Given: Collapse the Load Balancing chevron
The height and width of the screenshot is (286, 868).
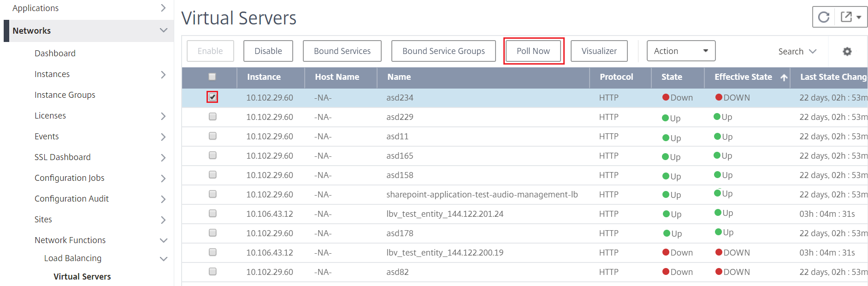Looking at the screenshot, I should point(163,259).
